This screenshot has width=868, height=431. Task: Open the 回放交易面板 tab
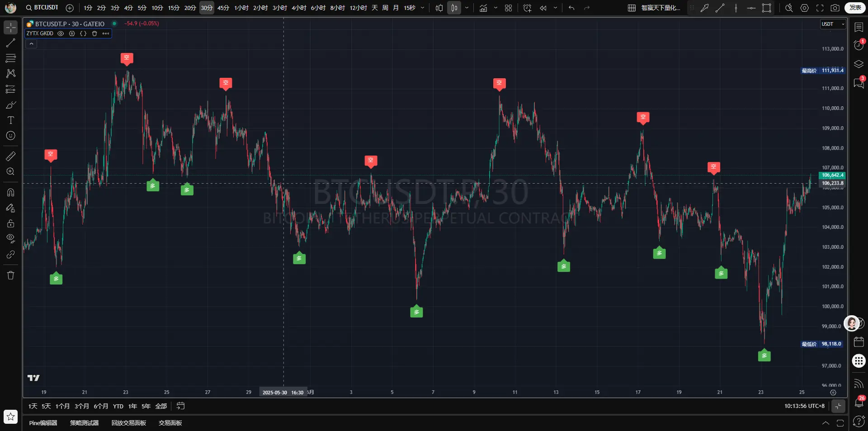[x=128, y=423]
